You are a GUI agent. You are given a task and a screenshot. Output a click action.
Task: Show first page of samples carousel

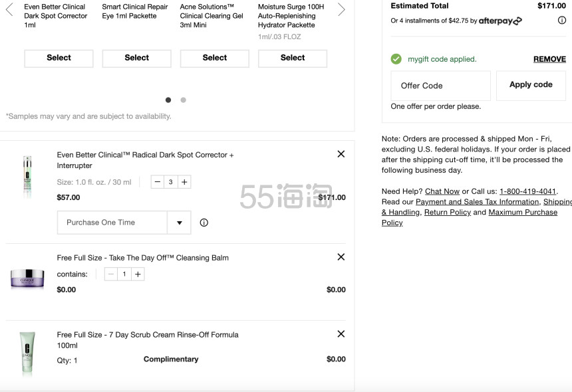coord(168,100)
